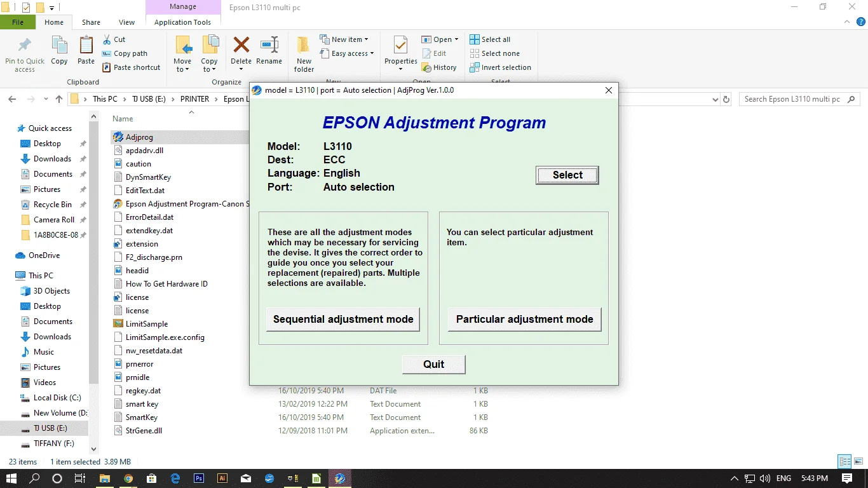Click Pin to Quick access in the ribbon

pyautogui.click(x=25, y=53)
